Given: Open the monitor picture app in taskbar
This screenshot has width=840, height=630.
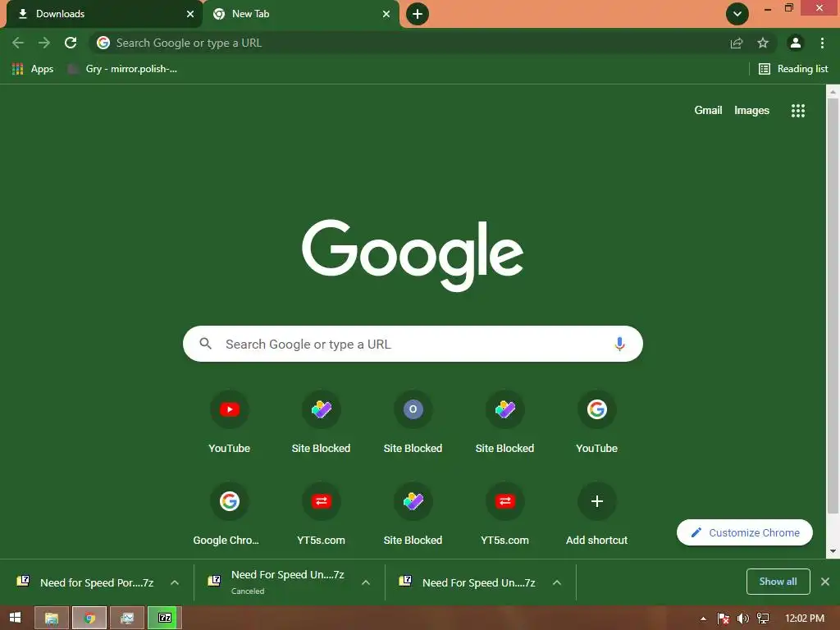Looking at the screenshot, I should (x=127, y=618).
